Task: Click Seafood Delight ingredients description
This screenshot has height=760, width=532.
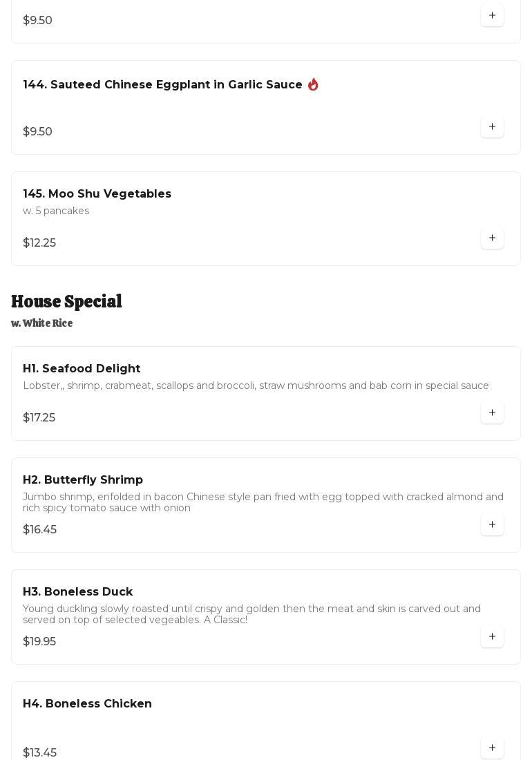Action: [256, 386]
